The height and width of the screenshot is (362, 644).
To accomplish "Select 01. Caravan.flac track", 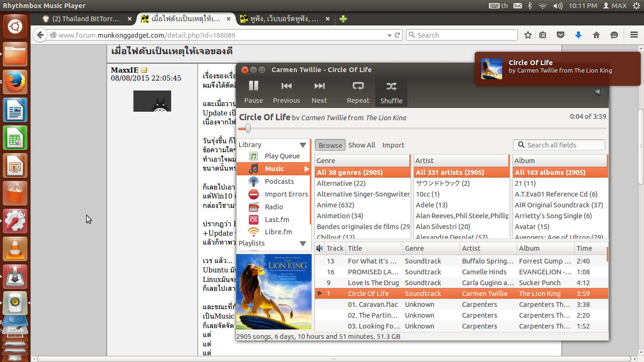I will pyautogui.click(x=462, y=304).
